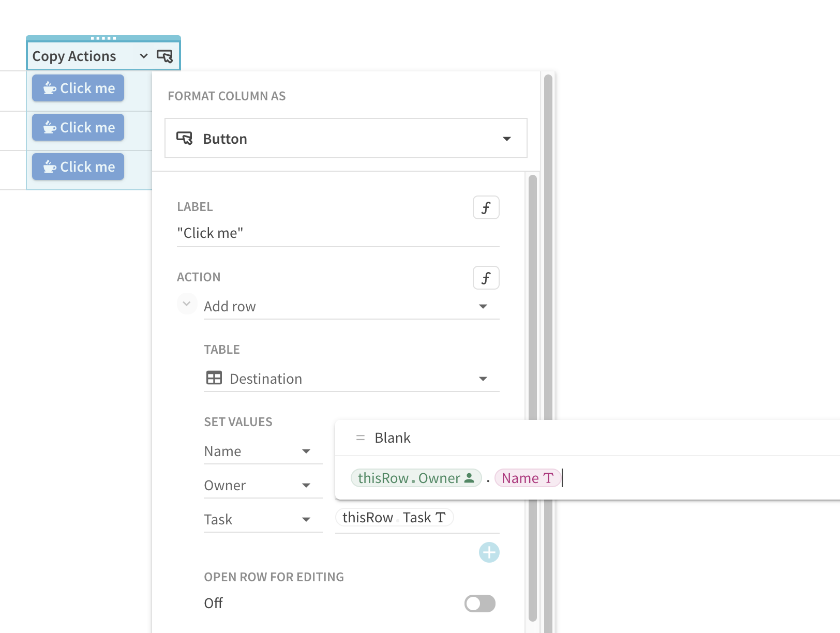840x633 pixels.
Task: Click the third Click me button
Action: coord(78,167)
